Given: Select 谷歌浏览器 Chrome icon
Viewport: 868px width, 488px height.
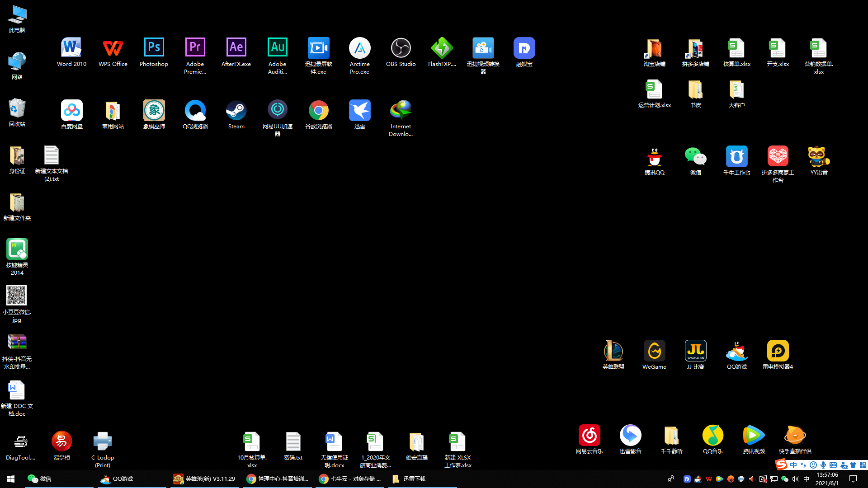Looking at the screenshot, I should coord(318,114).
